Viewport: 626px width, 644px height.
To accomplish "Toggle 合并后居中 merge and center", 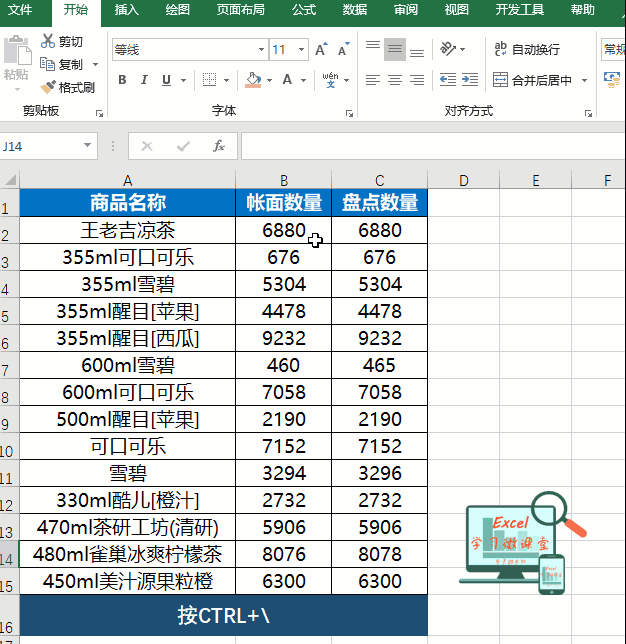I will (532, 80).
